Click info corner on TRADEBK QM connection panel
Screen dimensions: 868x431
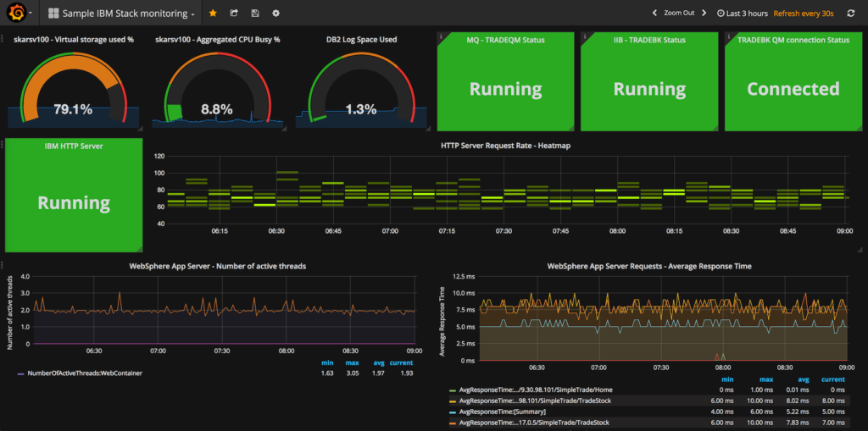pos(728,36)
